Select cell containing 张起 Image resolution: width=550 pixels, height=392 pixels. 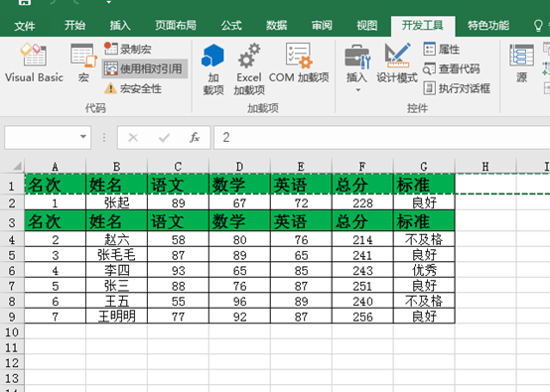(116, 202)
